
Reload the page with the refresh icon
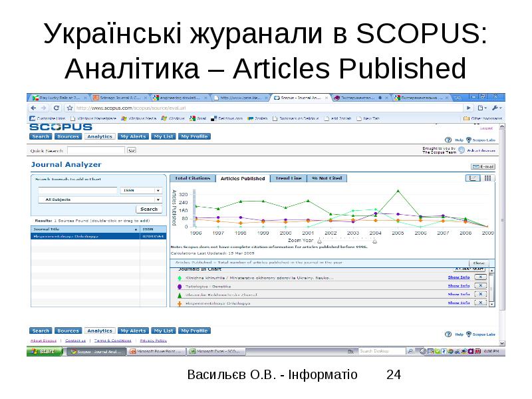pos(57,108)
